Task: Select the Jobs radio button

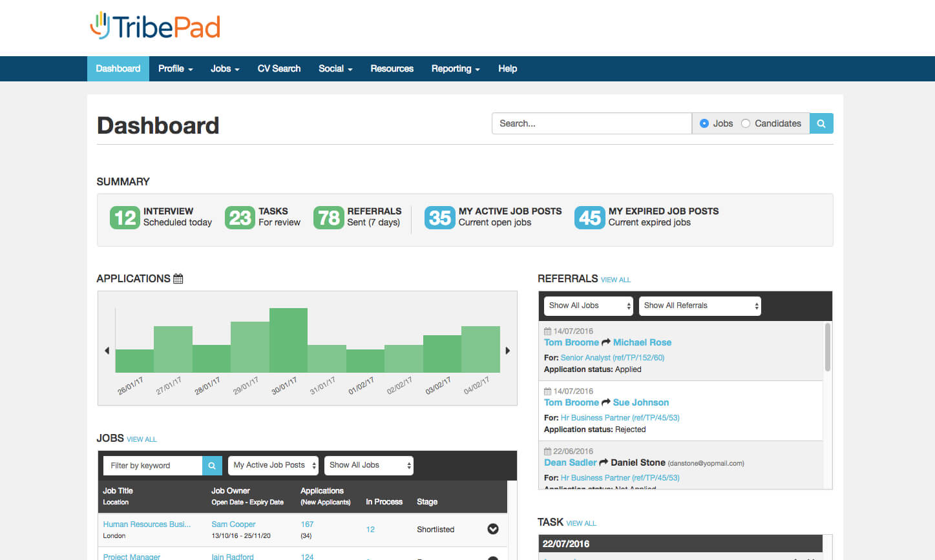Action: [x=704, y=123]
